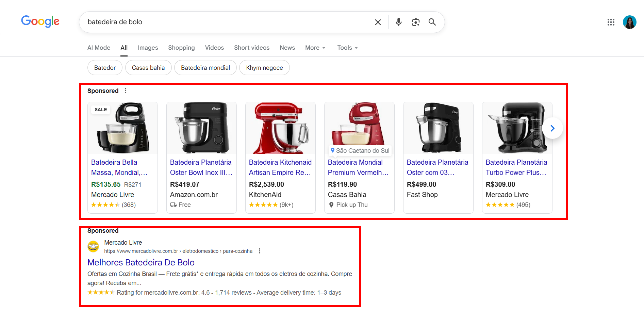The height and width of the screenshot is (312, 644).
Task: Open the Tools dropdown
Action: [347, 48]
